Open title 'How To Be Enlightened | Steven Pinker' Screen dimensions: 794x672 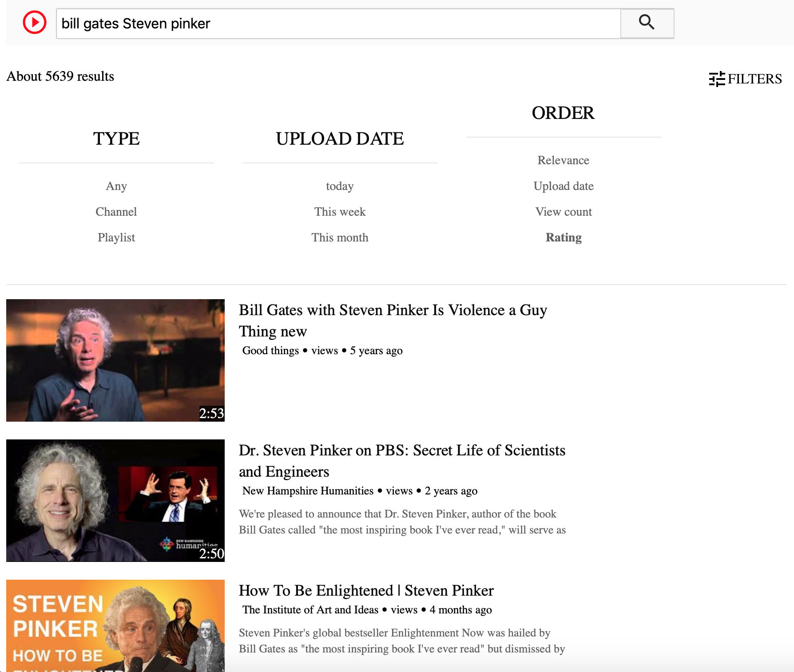[366, 590]
